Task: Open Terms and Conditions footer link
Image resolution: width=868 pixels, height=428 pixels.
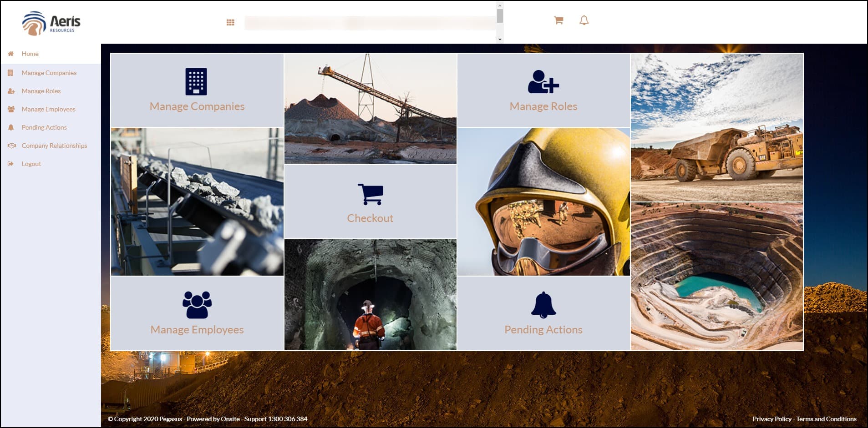Action: point(826,419)
